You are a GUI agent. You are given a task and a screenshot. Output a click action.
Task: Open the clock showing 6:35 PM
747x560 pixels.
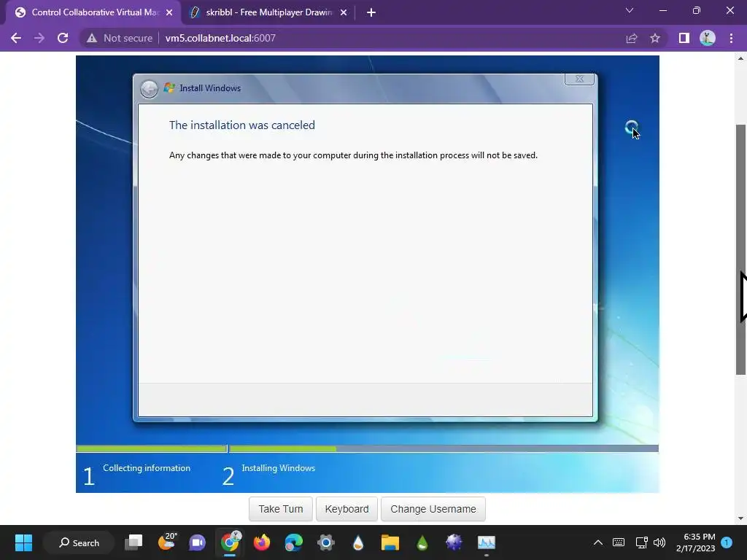[695, 542]
